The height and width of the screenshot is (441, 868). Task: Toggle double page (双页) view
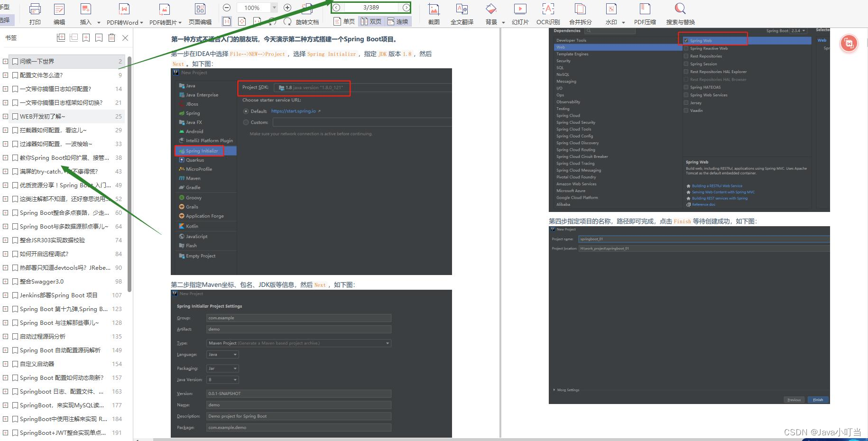370,21
